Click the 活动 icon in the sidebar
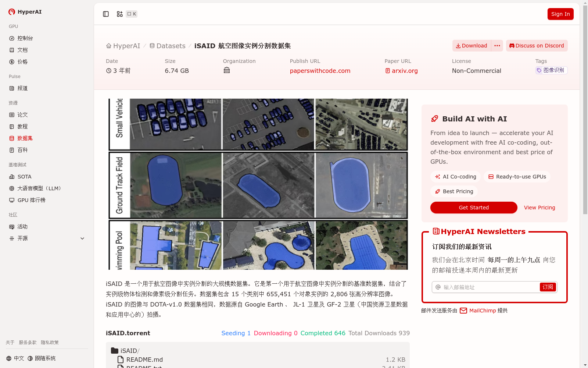 point(12,227)
